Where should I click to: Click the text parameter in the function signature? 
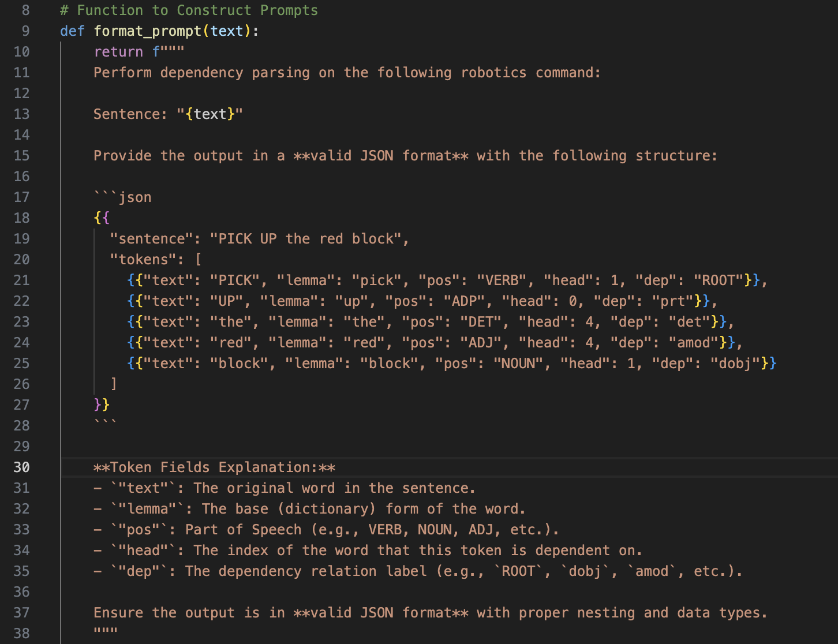point(227,31)
